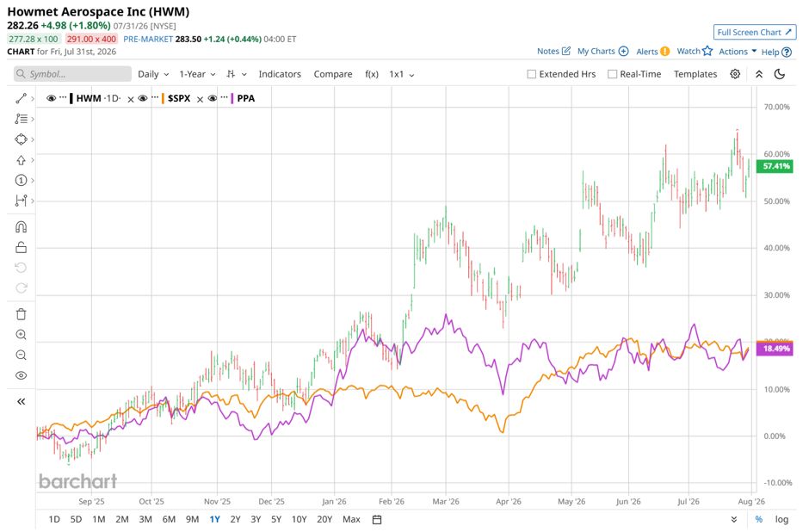
Task: Zoom out of the chart
Action: coord(22,355)
